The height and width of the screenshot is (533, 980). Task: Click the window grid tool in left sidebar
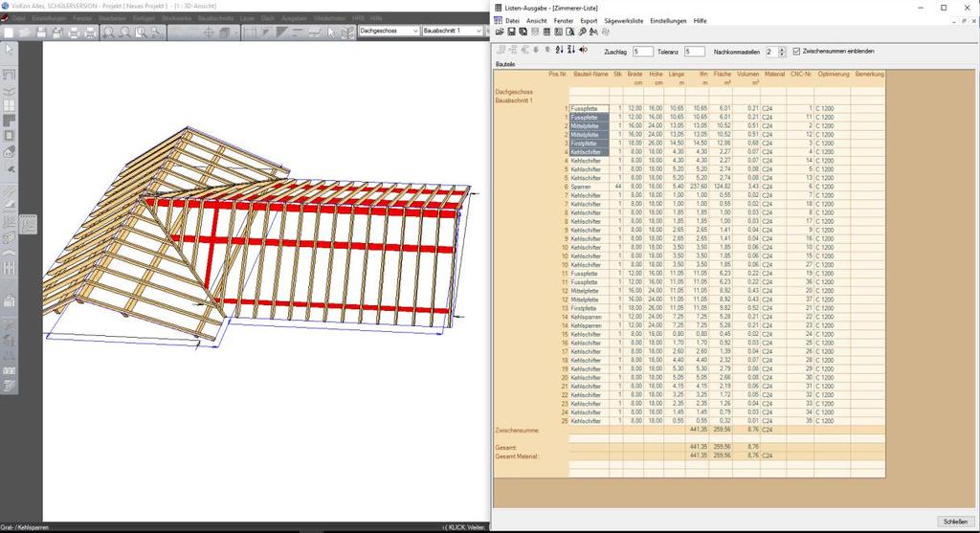(x=10, y=105)
